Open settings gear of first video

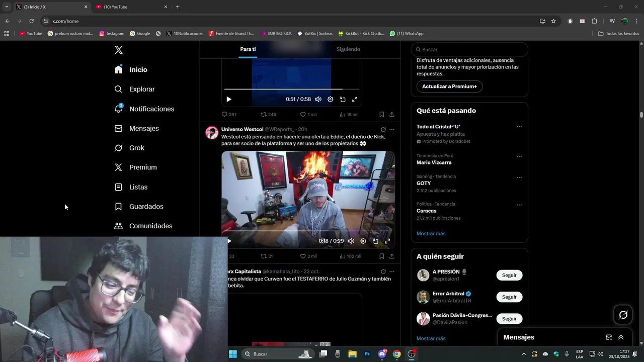(x=330, y=100)
